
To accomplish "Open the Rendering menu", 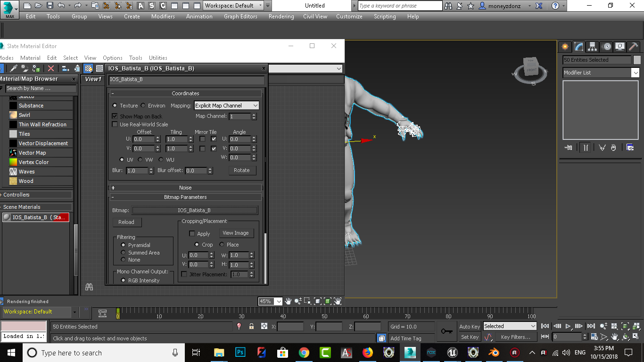I will pyautogui.click(x=281, y=16).
